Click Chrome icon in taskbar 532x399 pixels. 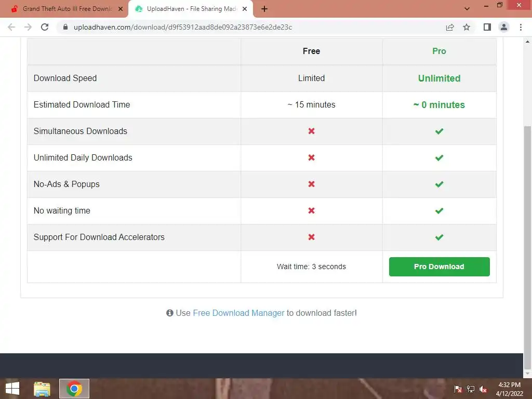tap(74, 389)
